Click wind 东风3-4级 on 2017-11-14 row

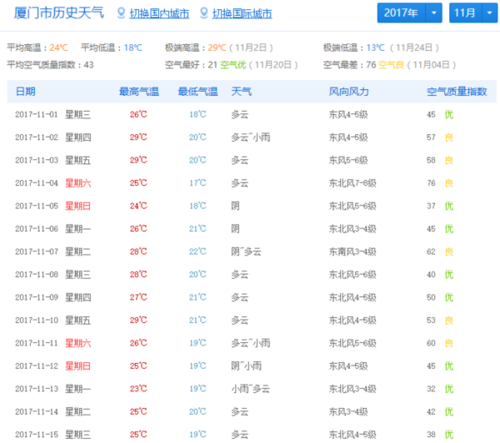pos(348,412)
